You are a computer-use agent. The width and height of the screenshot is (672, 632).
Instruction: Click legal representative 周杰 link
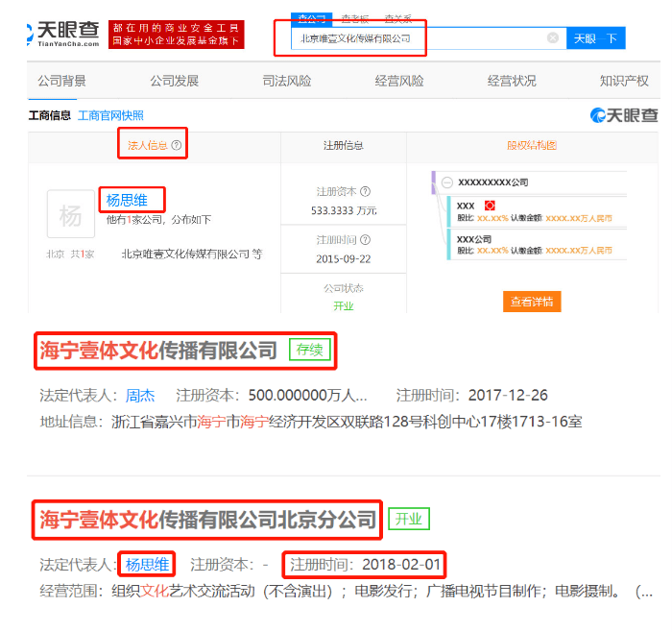click(140, 395)
